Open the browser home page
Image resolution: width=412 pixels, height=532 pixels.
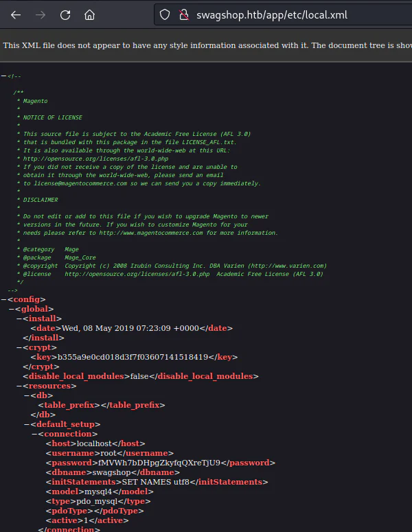(89, 15)
